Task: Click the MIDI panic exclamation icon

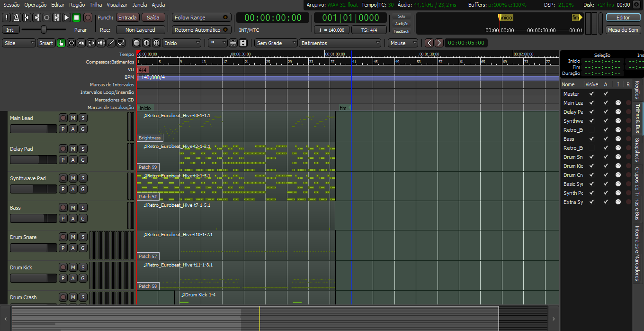Action: tap(6, 18)
